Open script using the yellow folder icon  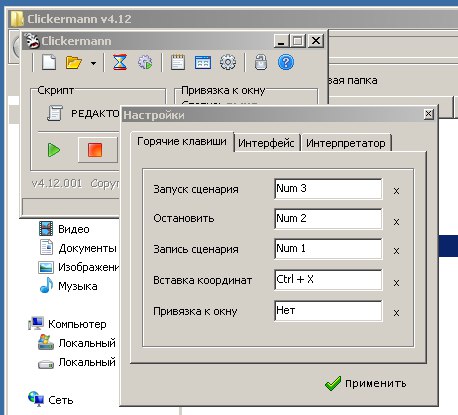coord(74,62)
